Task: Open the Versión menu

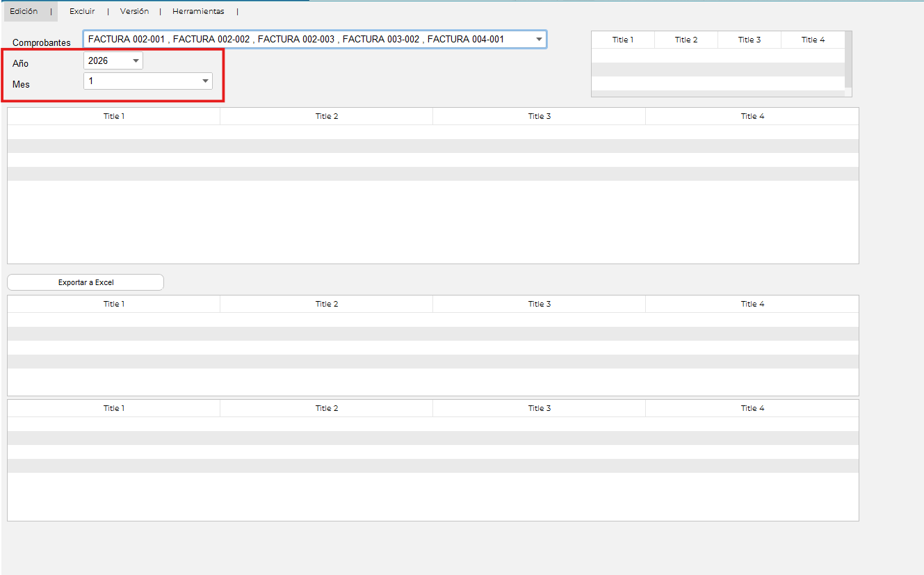Action: pos(134,11)
